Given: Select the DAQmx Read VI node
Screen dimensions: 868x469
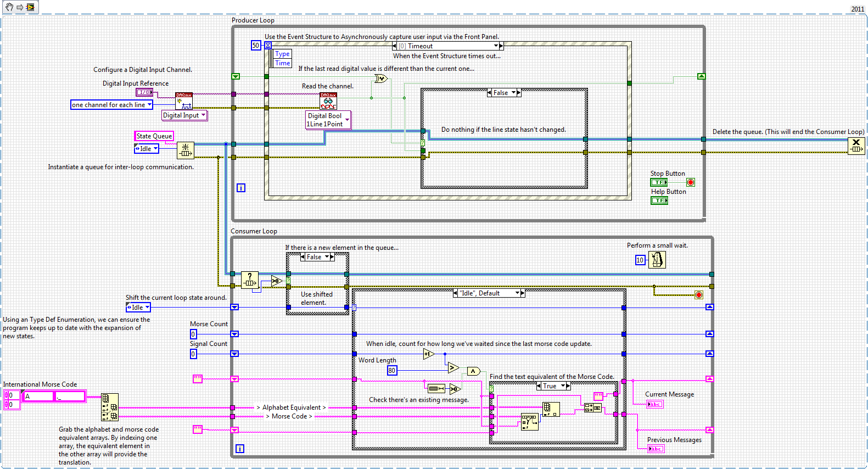Looking at the screenshot, I should 328,101.
